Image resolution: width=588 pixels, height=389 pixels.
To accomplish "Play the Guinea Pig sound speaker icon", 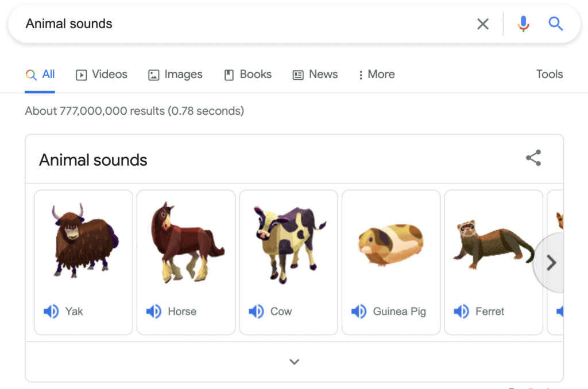I will coord(359,311).
